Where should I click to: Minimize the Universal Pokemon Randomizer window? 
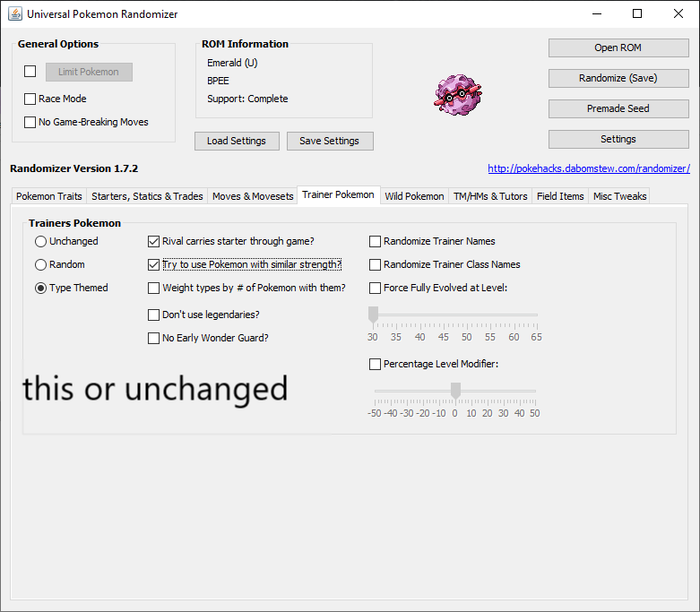click(x=597, y=13)
